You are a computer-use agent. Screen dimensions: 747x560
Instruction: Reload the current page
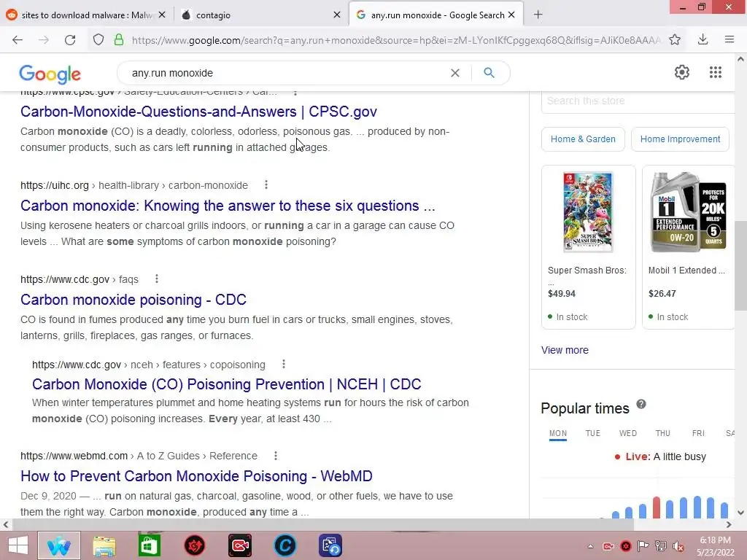click(70, 40)
